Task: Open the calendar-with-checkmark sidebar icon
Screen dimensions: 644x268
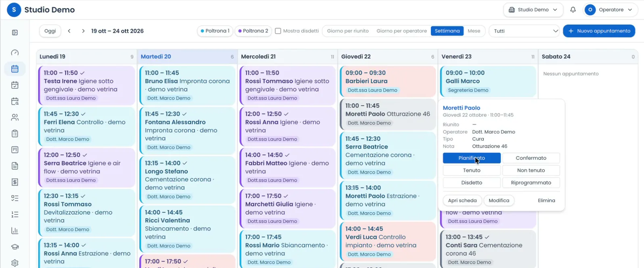Action: tap(15, 85)
